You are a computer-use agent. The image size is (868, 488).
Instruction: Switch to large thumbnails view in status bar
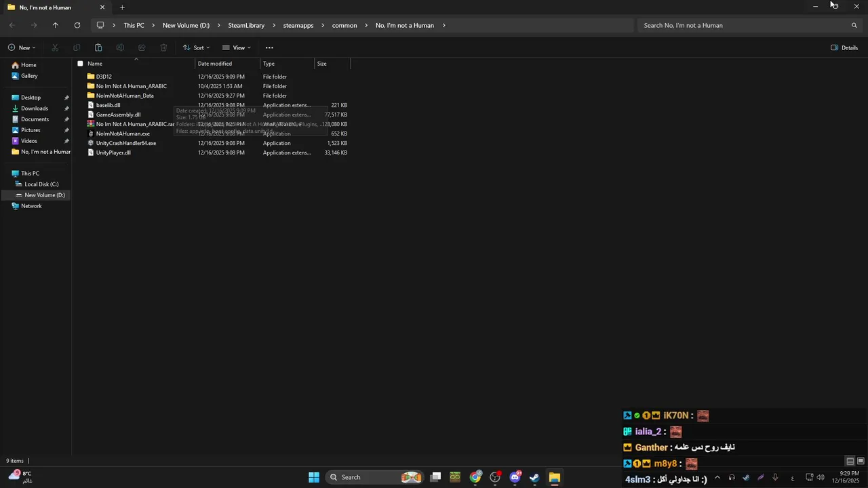(861, 461)
